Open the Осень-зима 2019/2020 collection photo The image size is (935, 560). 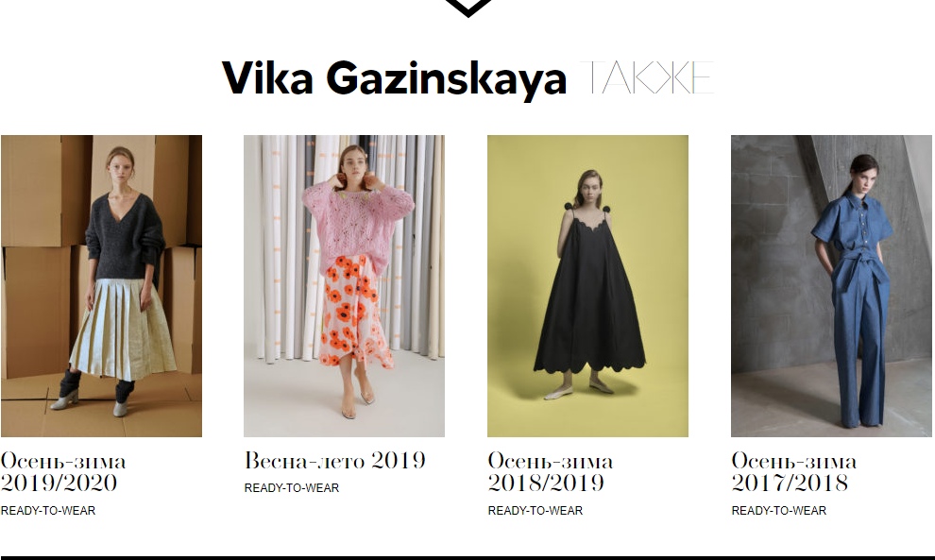[101, 286]
